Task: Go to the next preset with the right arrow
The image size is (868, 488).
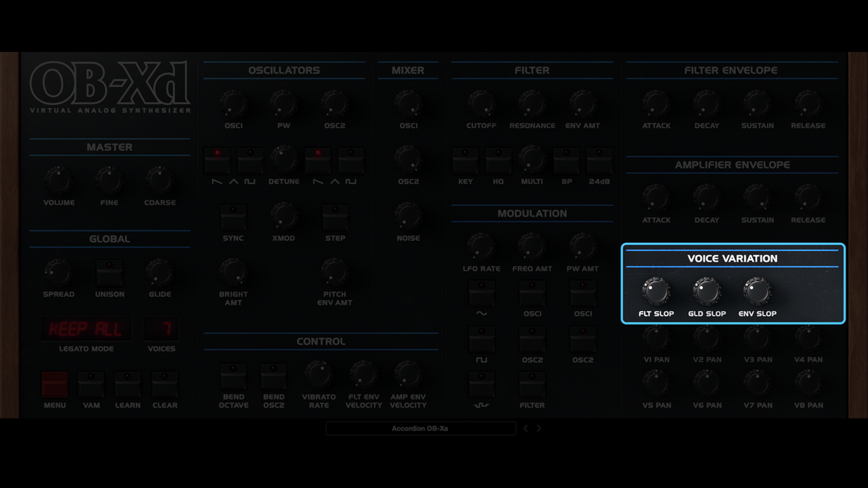Action: (x=538, y=428)
